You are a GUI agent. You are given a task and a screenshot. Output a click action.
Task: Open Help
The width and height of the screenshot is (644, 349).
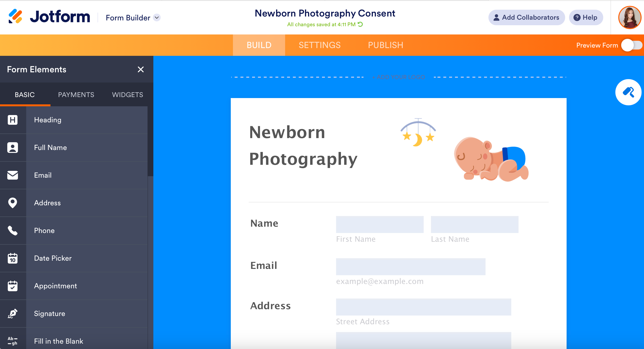click(x=586, y=17)
